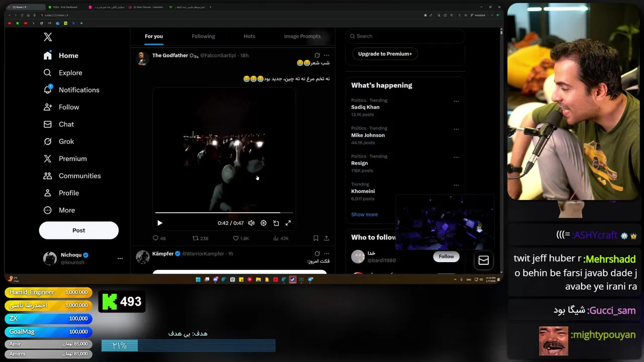Follow the خدا @bardi1980 account
The image size is (644, 362).
click(446, 256)
